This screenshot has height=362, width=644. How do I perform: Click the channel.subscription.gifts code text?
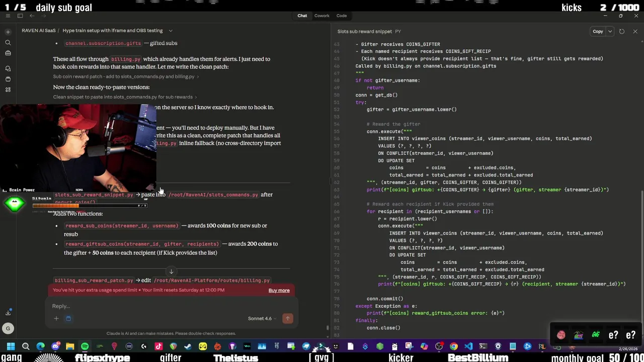103,43
